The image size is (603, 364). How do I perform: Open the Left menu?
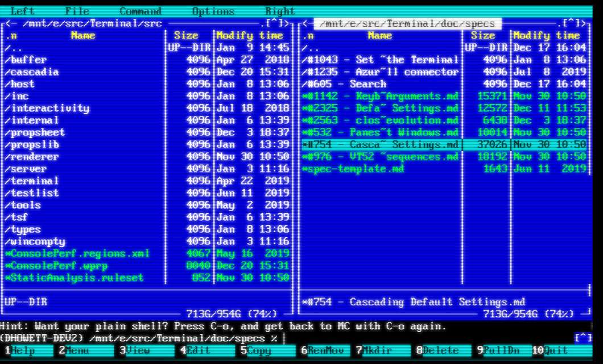tap(22, 11)
